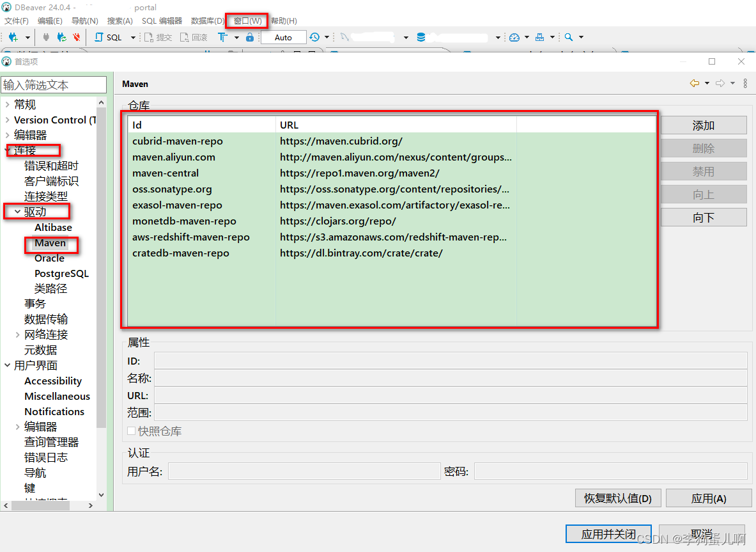
Task: Expand the 网络连接 tree node
Action: tap(17, 335)
